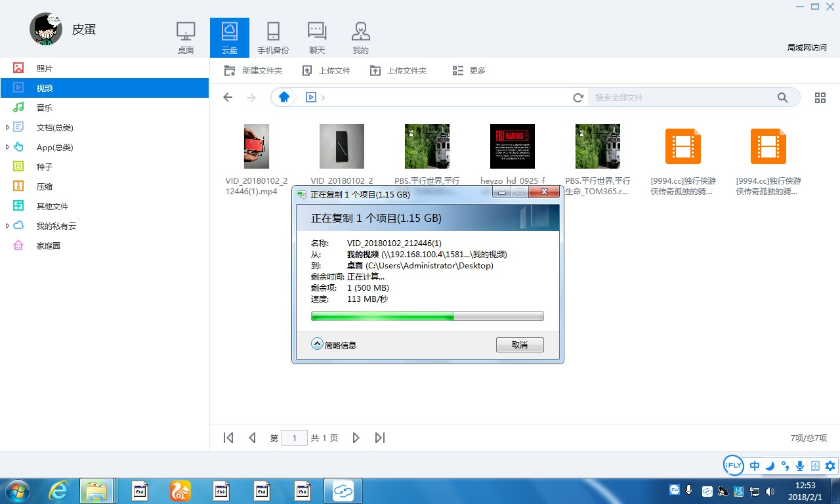Screen dimensions: 840x504
Task: Refresh the file list
Action: point(578,98)
